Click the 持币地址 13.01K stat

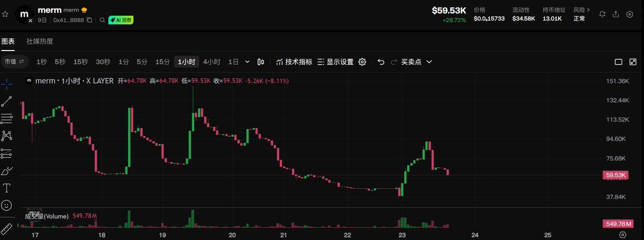tap(552, 14)
